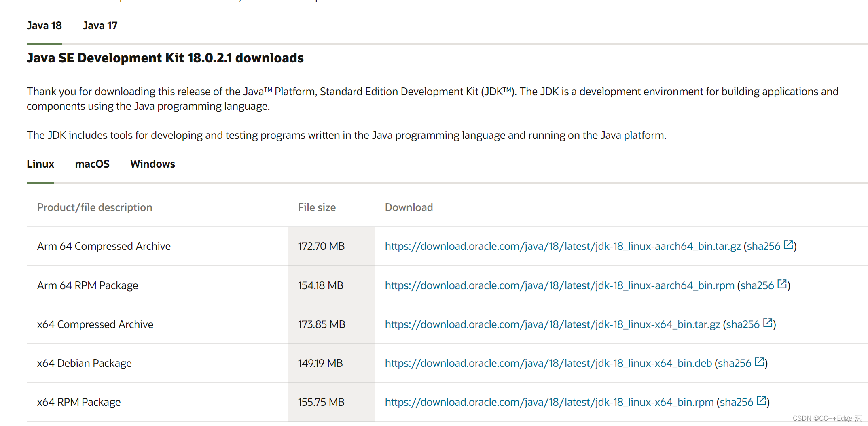Open sha256 link for Arm 64 RPM Package
This screenshot has height=426, width=868.
click(x=757, y=285)
